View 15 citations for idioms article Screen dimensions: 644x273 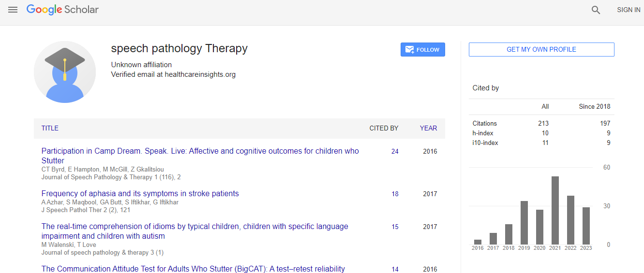point(395,227)
